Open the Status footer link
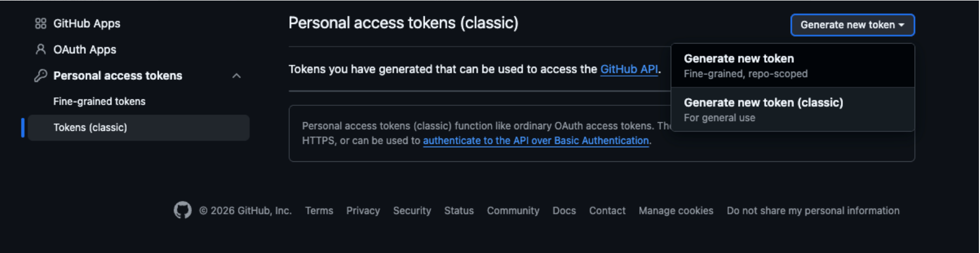 pos(459,211)
